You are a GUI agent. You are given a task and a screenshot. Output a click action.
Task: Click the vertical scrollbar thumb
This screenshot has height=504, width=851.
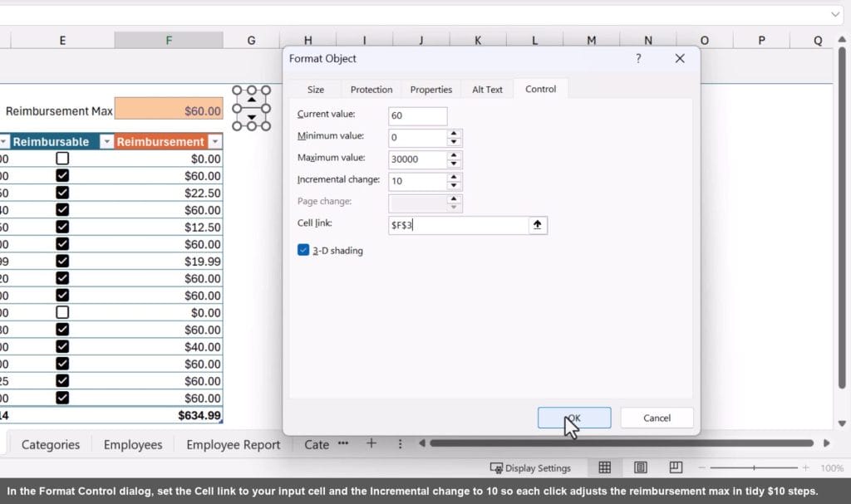843,217
